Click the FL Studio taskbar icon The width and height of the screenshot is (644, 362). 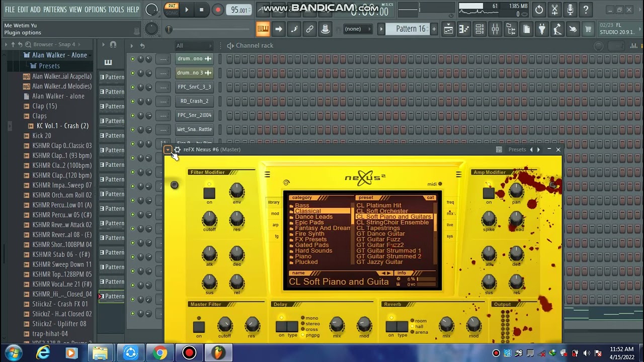point(218,353)
